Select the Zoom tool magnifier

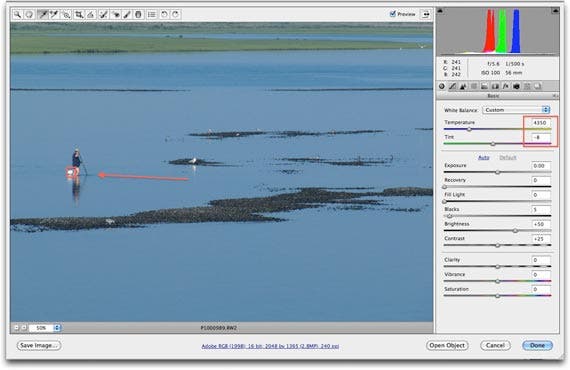(17, 15)
